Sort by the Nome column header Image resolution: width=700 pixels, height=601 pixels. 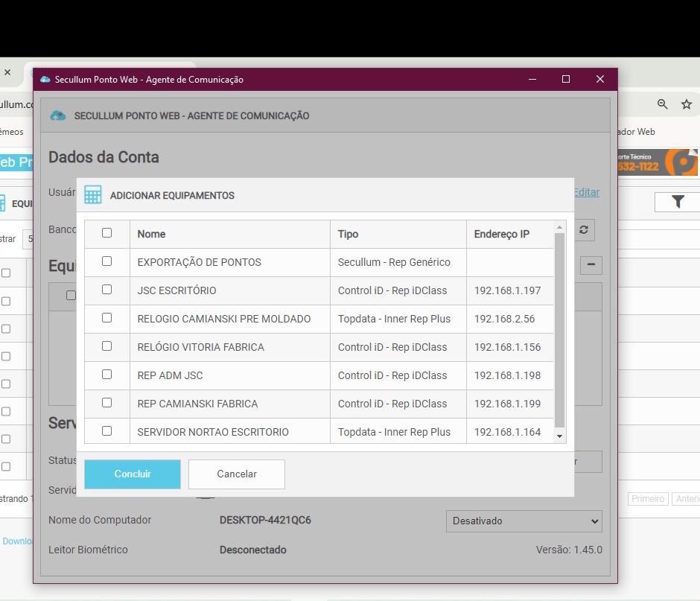[x=151, y=234]
